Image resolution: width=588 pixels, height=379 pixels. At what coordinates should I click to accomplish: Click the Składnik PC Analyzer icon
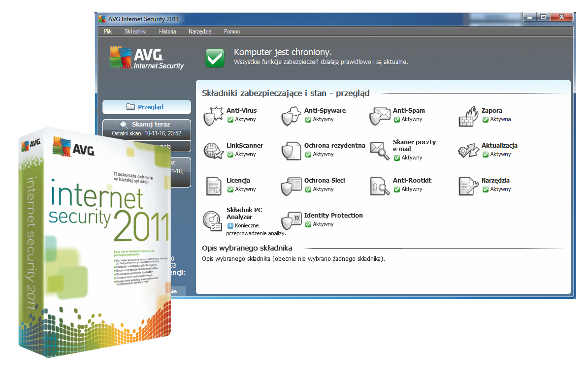pyautogui.click(x=213, y=220)
